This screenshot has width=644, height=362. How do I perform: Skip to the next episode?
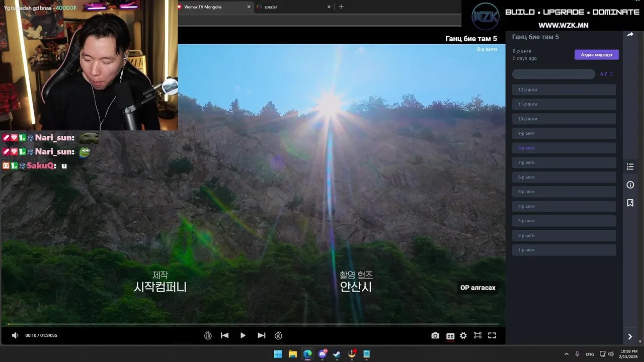pos(262,335)
